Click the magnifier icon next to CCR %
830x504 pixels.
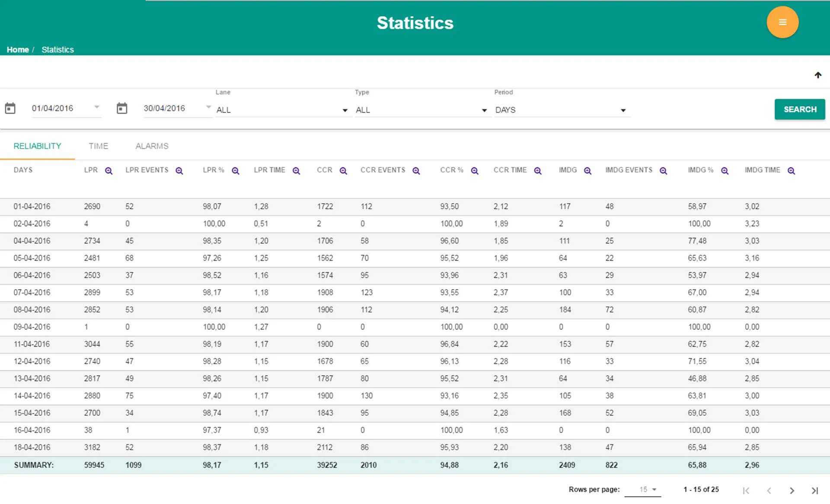tap(475, 171)
